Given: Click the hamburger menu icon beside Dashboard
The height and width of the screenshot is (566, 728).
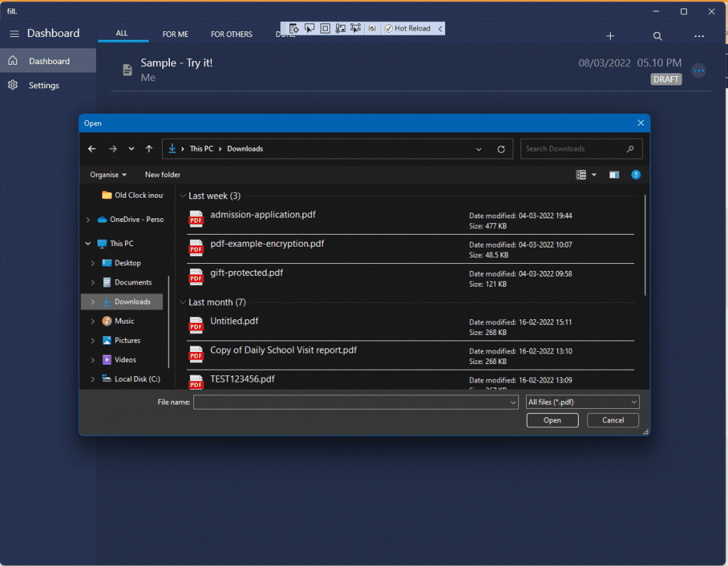Looking at the screenshot, I should pos(14,33).
